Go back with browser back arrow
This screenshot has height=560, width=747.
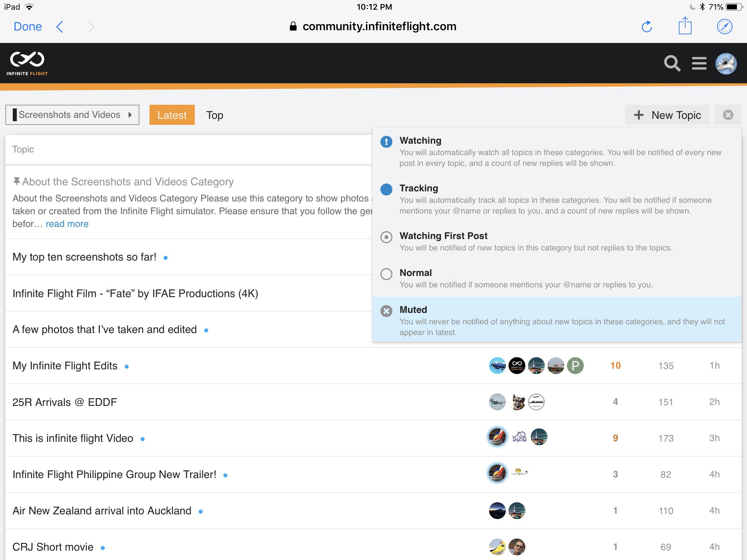tap(60, 27)
